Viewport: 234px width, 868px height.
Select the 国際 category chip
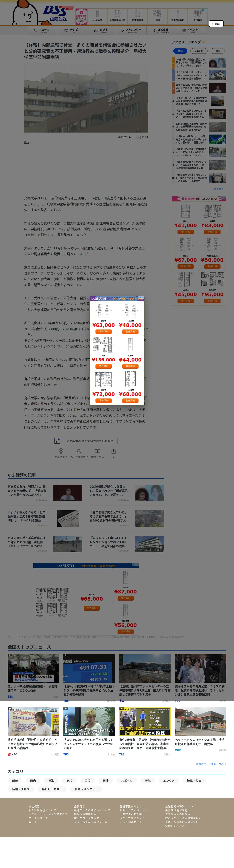pos(88,781)
